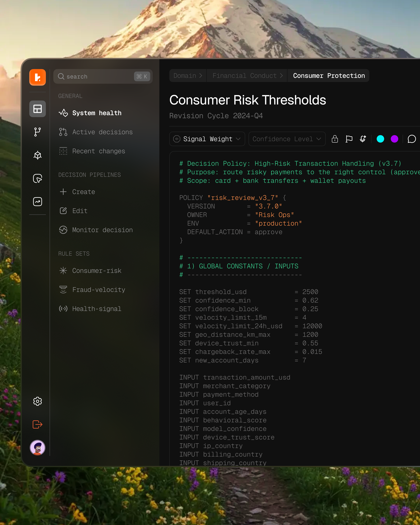Pick the purple color swatch
The width and height of the screenshot is (420, 525).
pos(394,139)
